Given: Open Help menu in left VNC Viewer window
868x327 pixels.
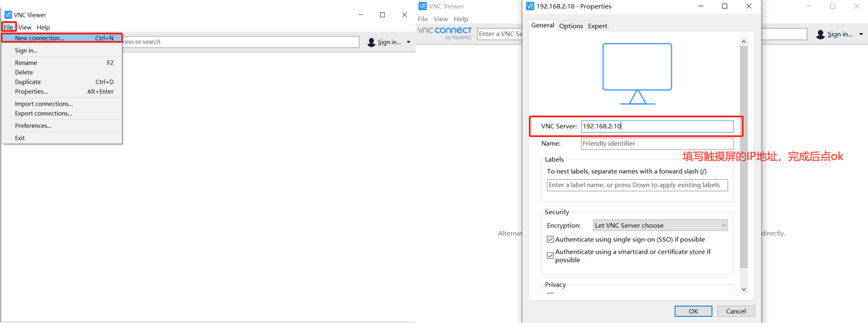Looking at the screenshot, I should click(43, 27).
